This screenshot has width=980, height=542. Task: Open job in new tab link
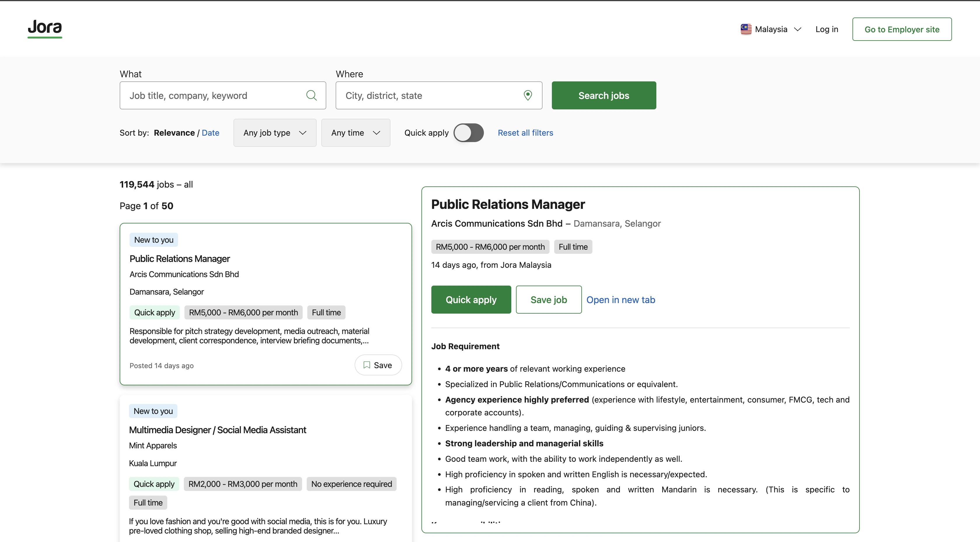tap(620, 300)
